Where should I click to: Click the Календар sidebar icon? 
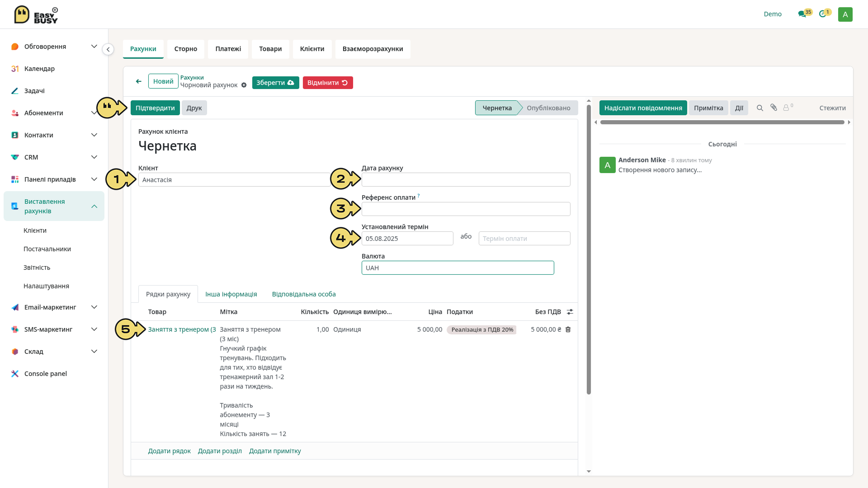tap(15, 69)
